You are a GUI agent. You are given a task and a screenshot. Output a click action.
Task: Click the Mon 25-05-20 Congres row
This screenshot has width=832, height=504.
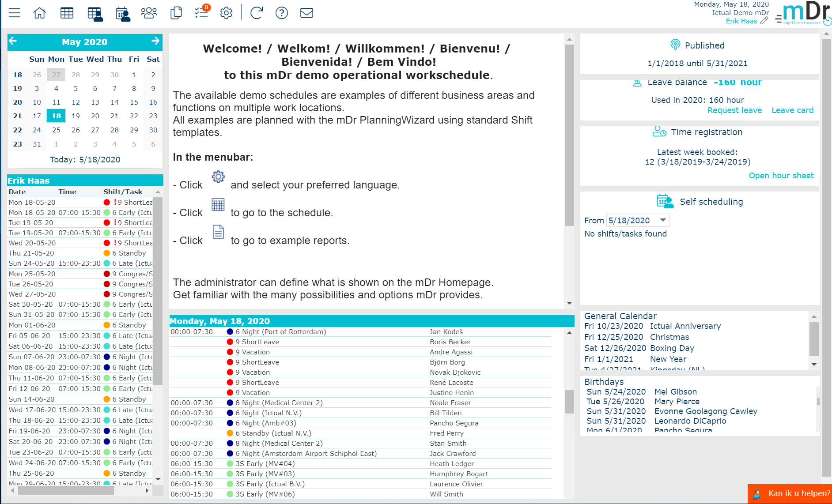(80, 274)
